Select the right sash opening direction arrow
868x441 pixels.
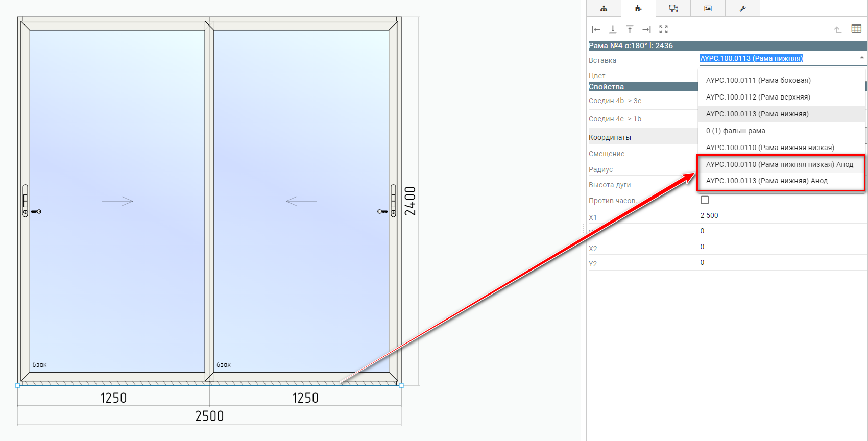[301, 201]
